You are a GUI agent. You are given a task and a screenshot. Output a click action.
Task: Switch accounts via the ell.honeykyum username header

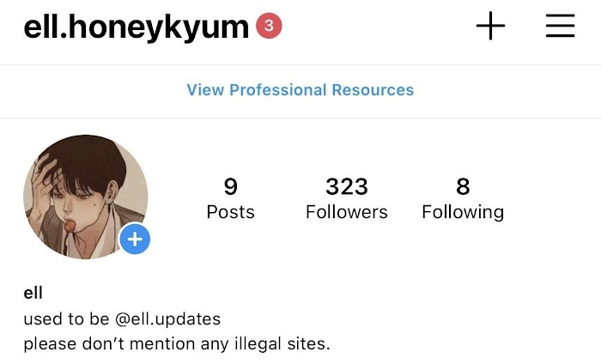[x=136, y=27]
